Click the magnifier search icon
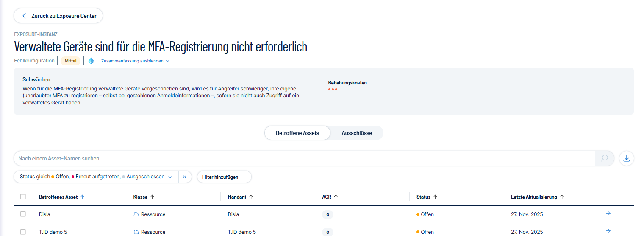 click(604, 158)
